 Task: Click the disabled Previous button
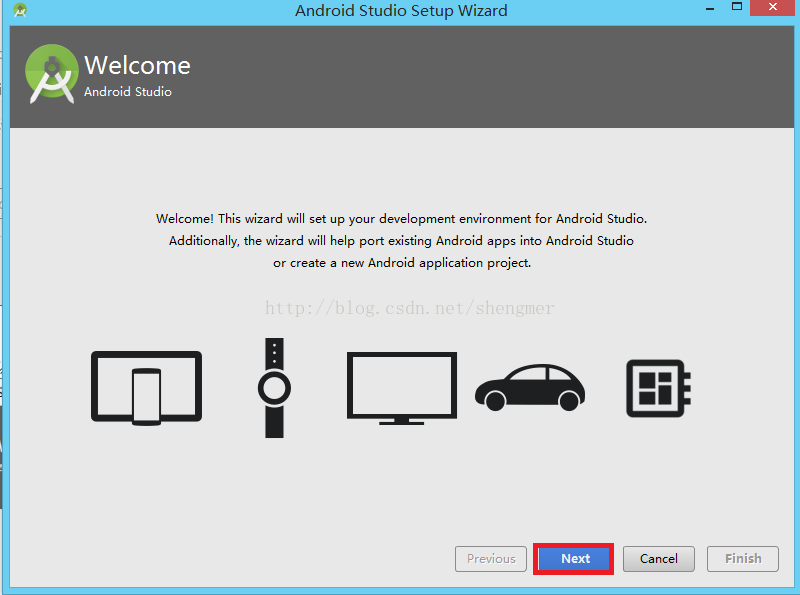click(x=491, y=559)
